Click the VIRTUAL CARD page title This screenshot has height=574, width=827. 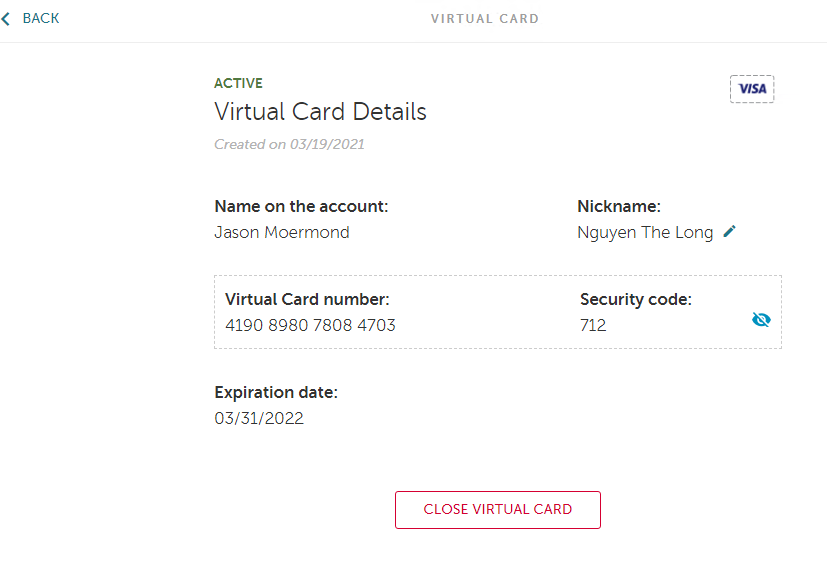(485, 19)
